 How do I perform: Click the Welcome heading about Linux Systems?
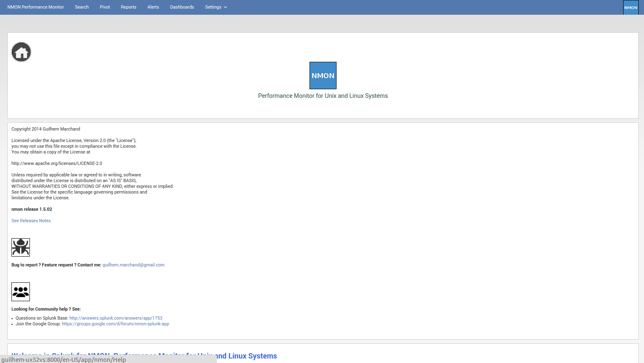pos(144,356)
